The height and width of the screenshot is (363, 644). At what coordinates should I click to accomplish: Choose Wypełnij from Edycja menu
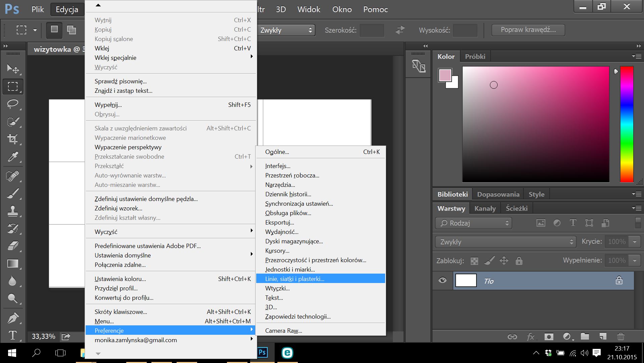click(x=171, y=105)
